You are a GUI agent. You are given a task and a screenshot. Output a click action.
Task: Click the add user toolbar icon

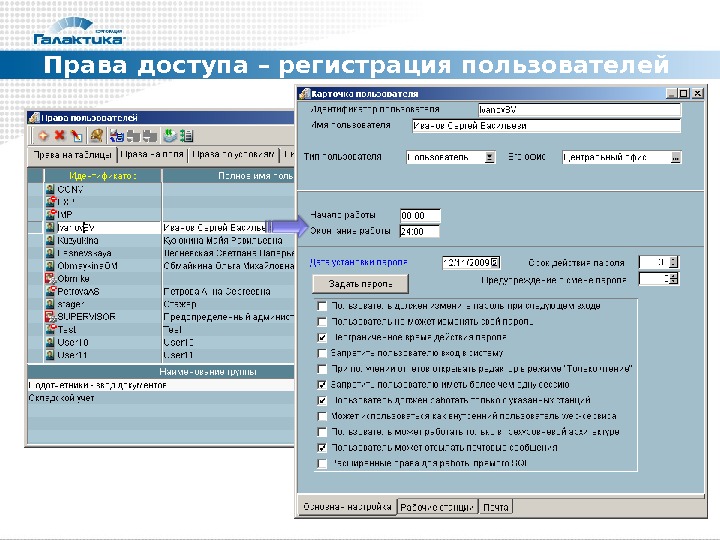43,136
